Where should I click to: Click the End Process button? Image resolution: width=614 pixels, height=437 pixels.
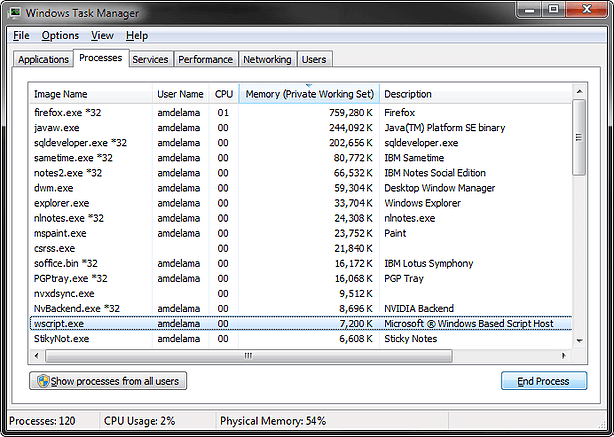pyautogui.click(x=544, y=381)
